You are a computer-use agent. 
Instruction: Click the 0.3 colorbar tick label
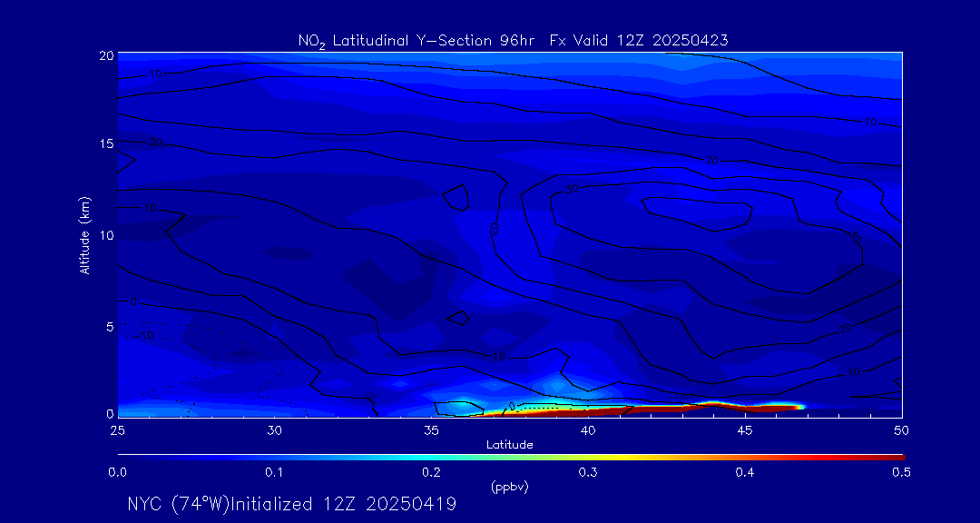[x=588, y=472]
